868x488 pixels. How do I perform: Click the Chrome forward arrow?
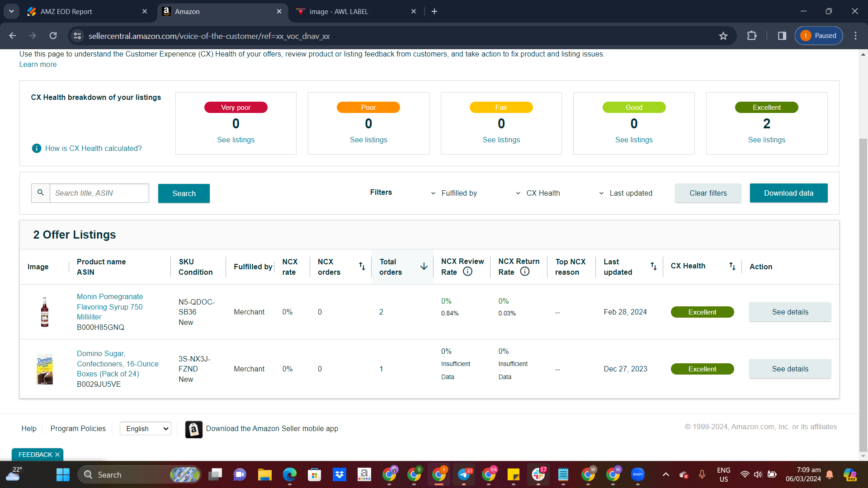[33, 36]
